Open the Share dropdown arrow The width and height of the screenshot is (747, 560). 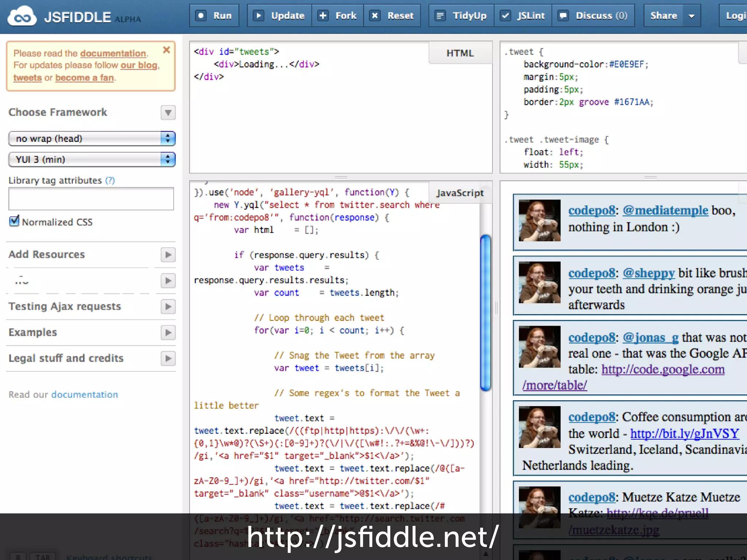(x=692, y=16)
